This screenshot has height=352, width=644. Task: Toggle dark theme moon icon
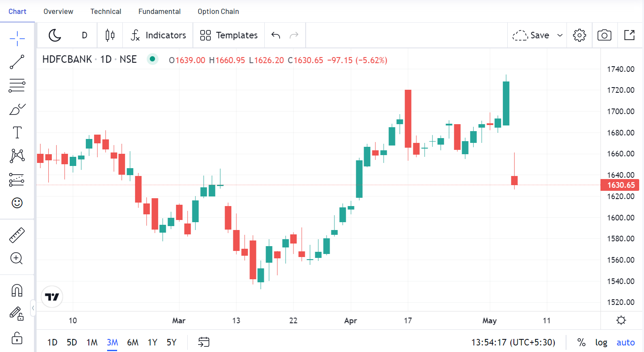click(55, 35)
